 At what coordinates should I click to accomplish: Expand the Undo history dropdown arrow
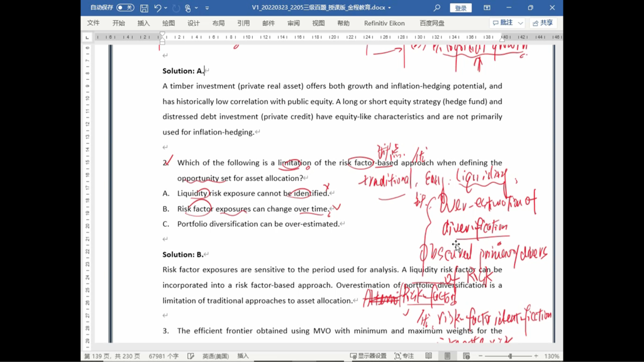pyautogui.click(x=167, y=8)
